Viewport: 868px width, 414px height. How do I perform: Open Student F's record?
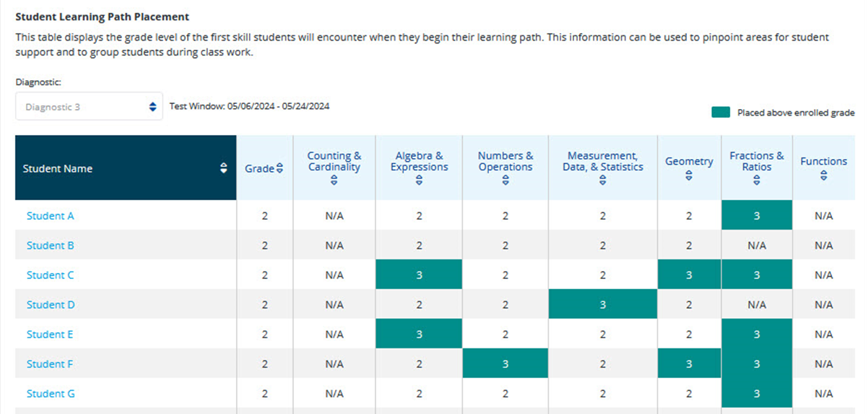coord(50,363)
